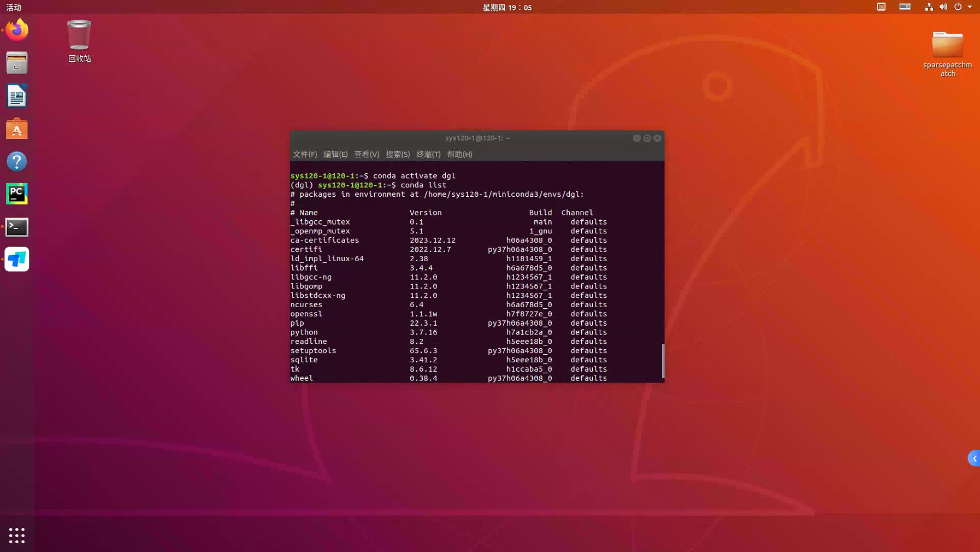Minimize the terminal window
The height and width of the screenshot is (552, 980).
click(x=636, y=138)
